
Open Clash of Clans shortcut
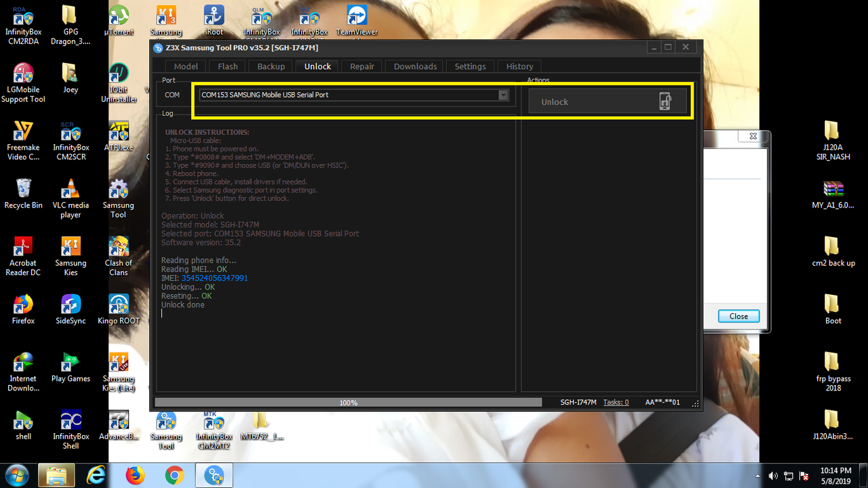pyautogui.click(x=119, y=256)
